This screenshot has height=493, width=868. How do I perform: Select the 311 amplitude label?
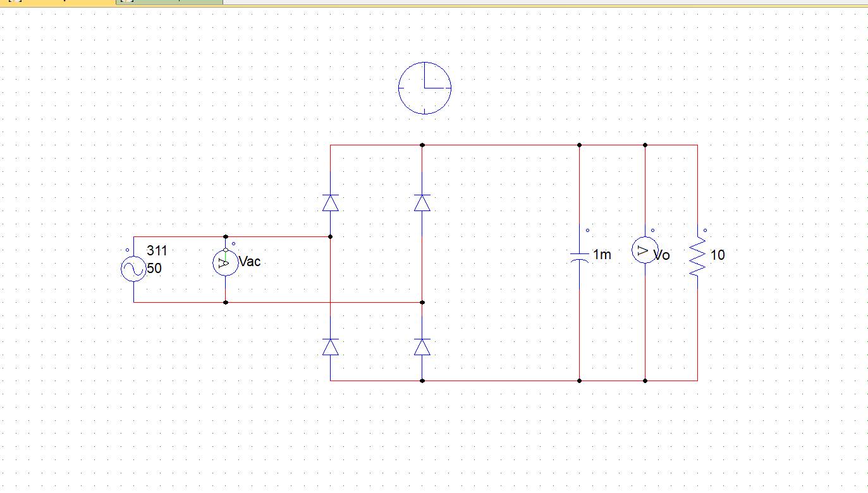tap(157, 250)
